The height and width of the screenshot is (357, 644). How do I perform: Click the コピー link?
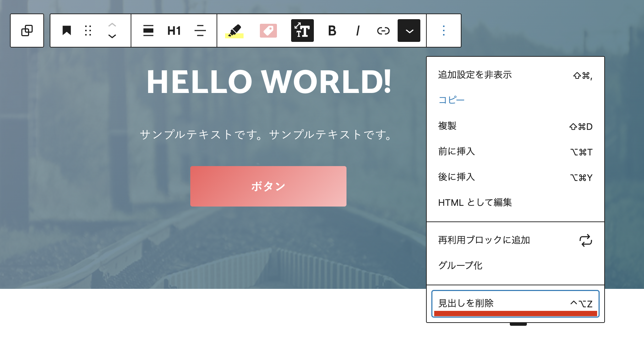click(x=451, y=100)
